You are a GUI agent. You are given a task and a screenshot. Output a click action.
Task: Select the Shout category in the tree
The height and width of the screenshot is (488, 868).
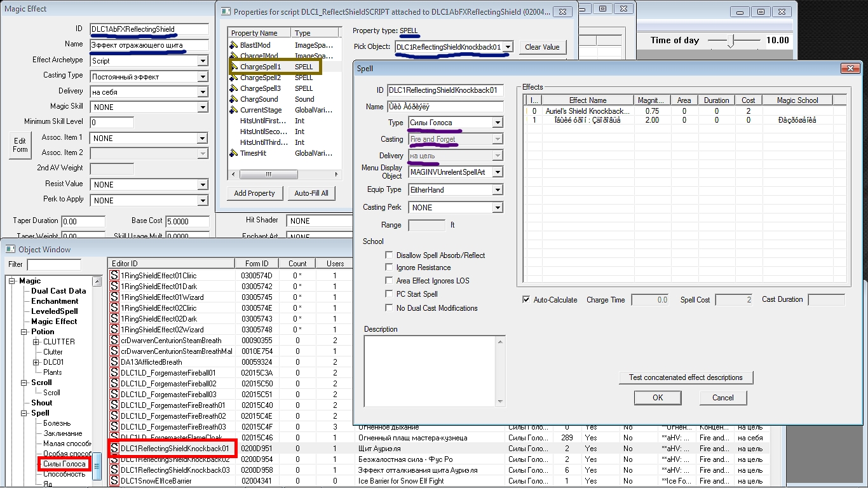[x=42, y=403]
